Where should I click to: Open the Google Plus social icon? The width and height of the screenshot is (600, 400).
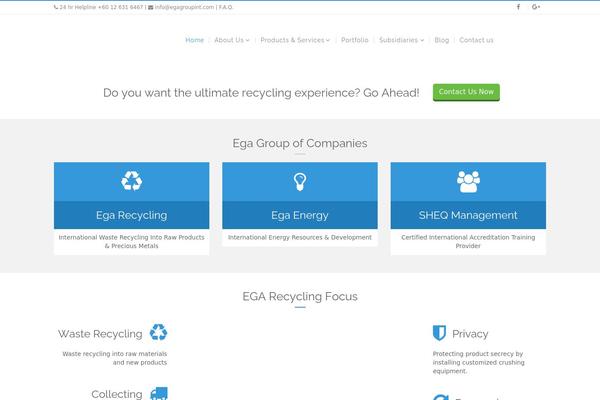coord(536,7)
